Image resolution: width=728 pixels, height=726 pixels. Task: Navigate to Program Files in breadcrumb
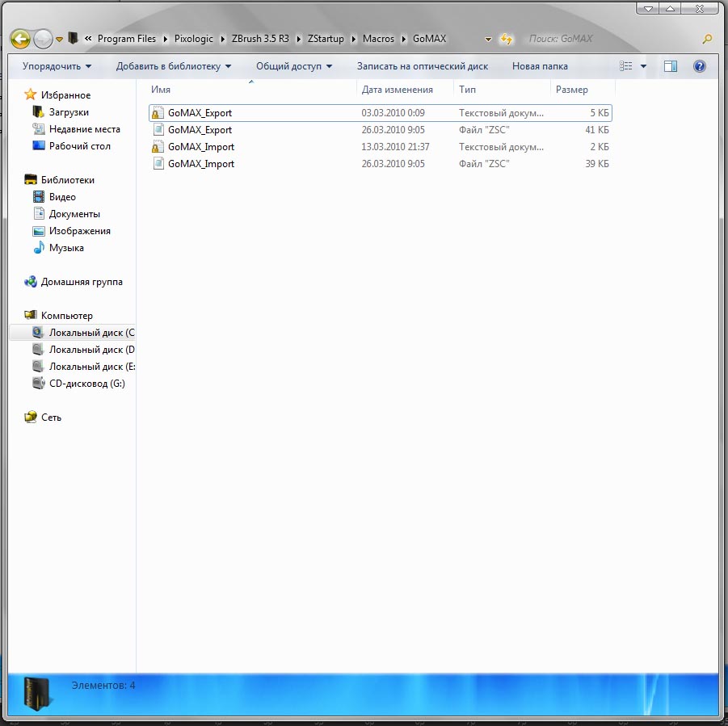(127, 39)
